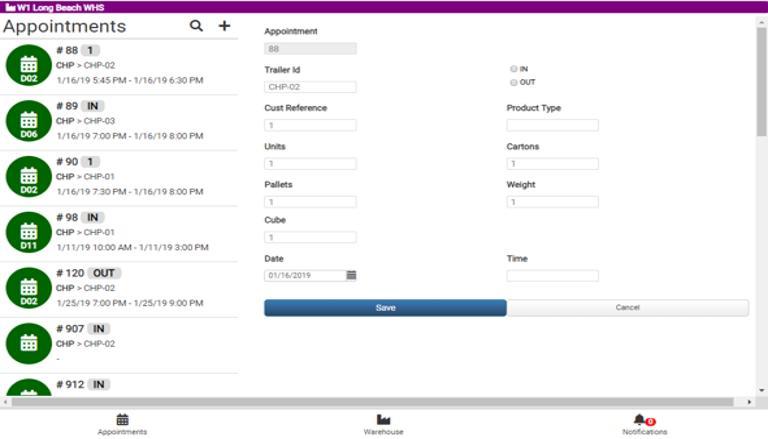Click the 'W1 Long Beach WHS' header title
Image resolution: width=768 pixels, height=439 pixels.
60,7
